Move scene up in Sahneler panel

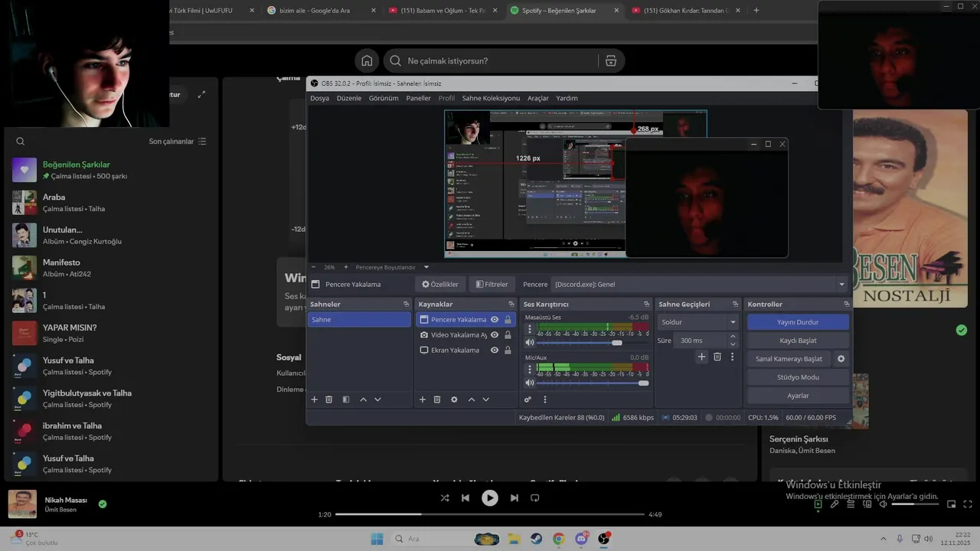coord(363,399)
